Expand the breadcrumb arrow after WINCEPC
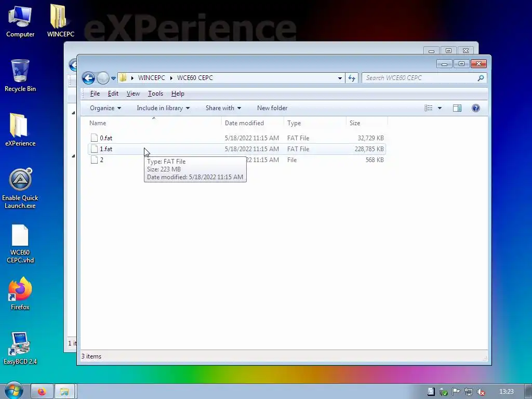The width and height of the screenshot is (532, 399). (x=171, y=78)
